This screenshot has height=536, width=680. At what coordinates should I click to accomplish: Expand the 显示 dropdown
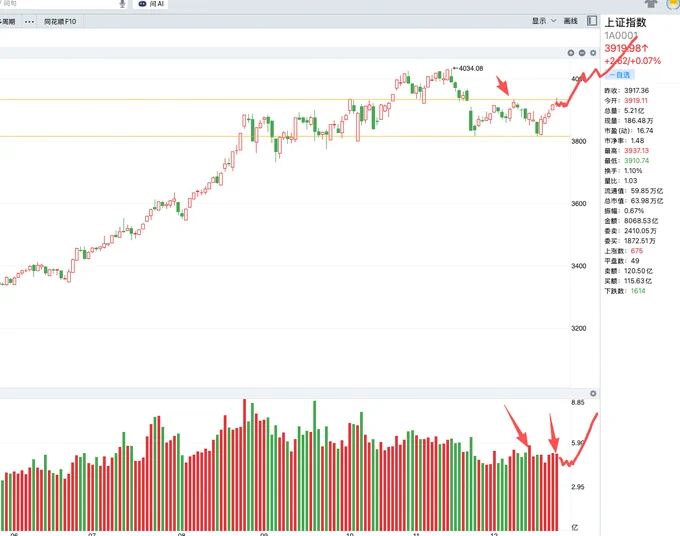point(544,21)
